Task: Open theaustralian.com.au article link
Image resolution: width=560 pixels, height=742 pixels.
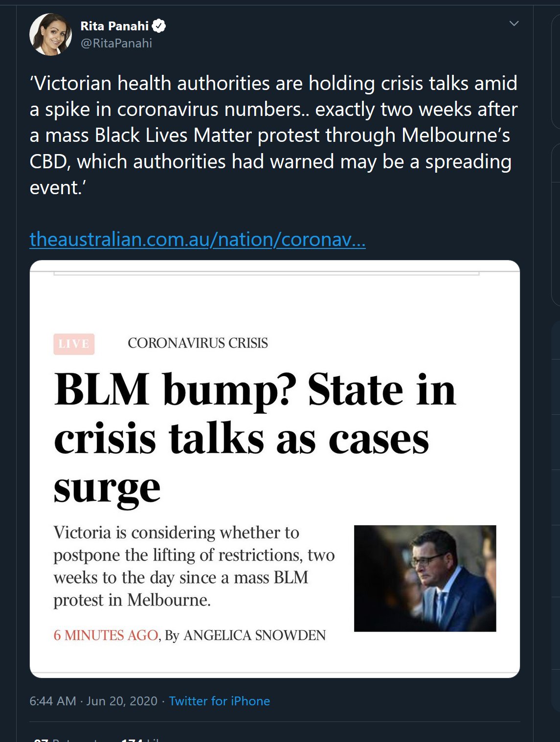Action: pyautogui.click(x=197, y=240)
